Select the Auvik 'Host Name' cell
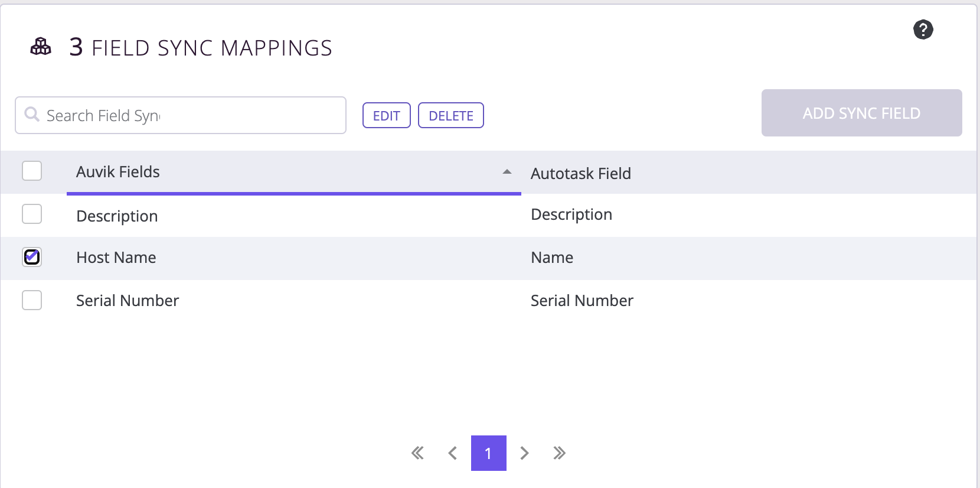The width and height of the screenshot is (980, 488). tap(116, 258)
